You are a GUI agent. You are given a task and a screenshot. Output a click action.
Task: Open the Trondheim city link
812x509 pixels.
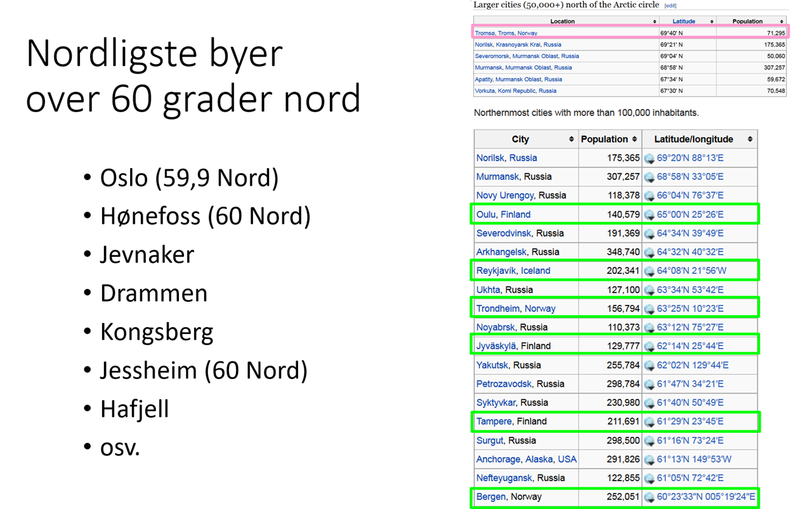(499, 309)
